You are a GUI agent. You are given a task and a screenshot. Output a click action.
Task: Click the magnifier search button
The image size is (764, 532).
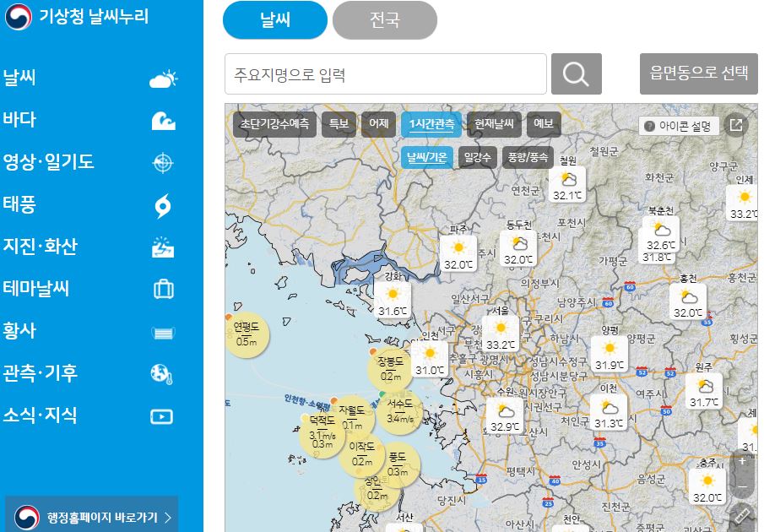[x=577, y=74]
